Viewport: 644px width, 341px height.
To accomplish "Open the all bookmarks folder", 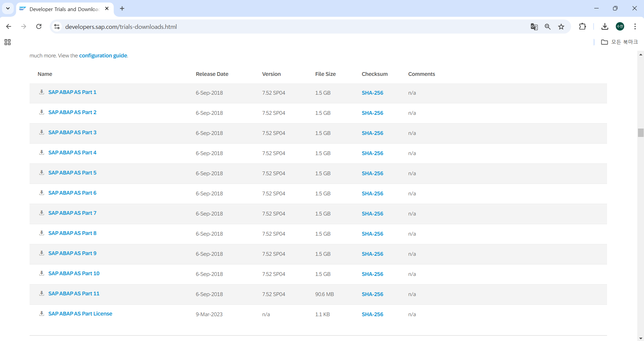I will (x=619, y=42).
